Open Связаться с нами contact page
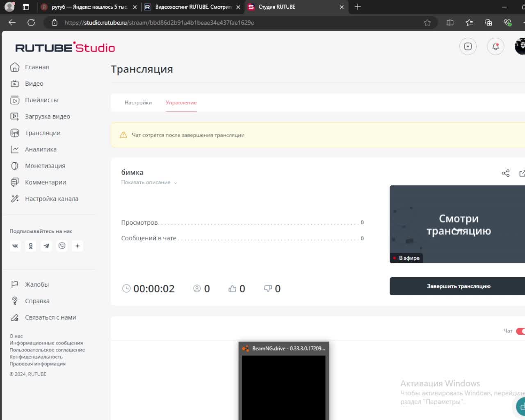The width and height of the screenshot is (525, 420). pyautogui.click(x=43, y=317)
